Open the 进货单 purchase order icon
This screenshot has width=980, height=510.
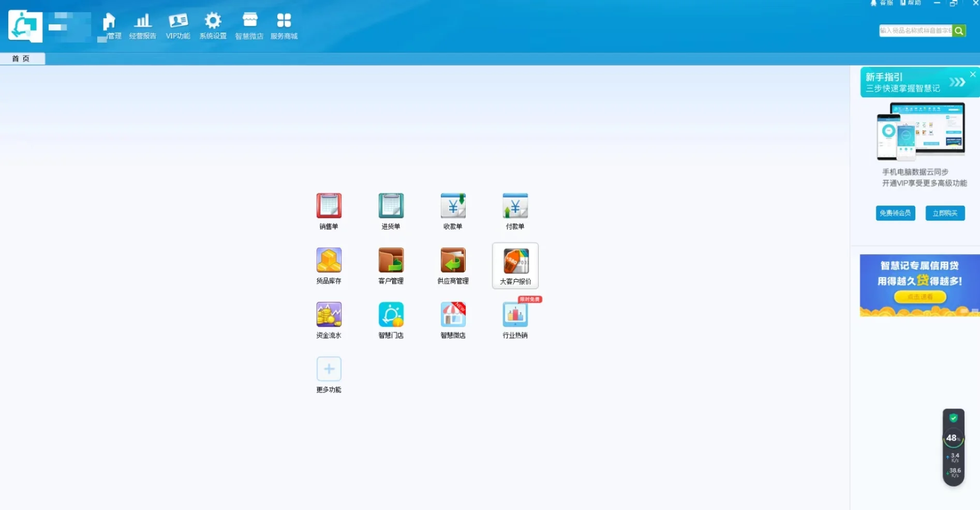(x=391, y=206)
